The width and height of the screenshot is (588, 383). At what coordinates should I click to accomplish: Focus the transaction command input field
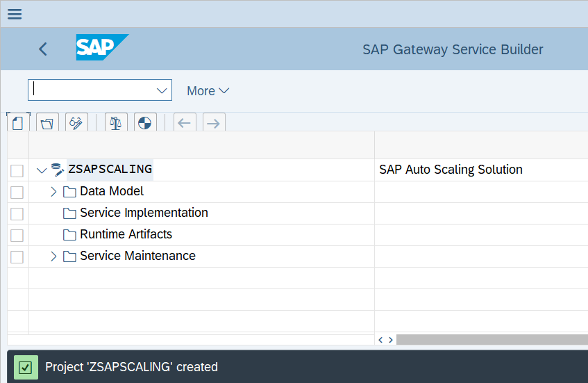click(x=100, y=90)
